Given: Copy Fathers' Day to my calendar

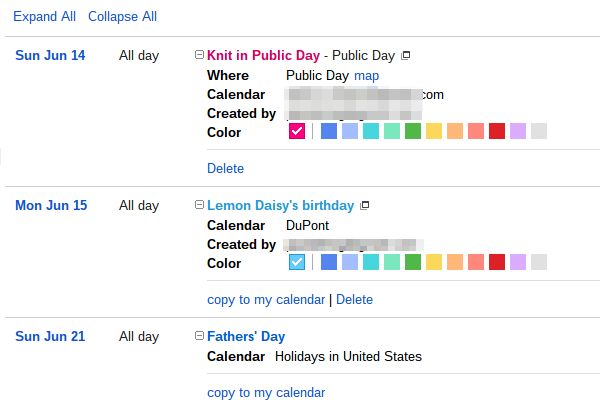Looking at the screenshot, I should 266,392.
